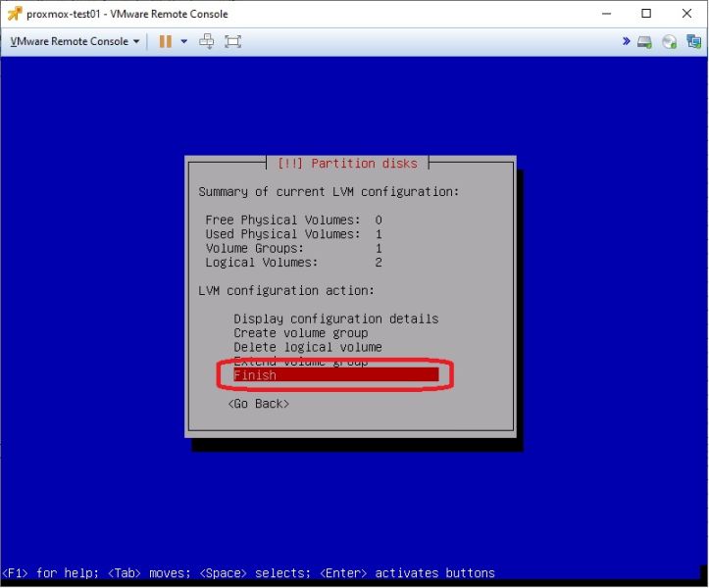Viewport: 709px width, 588px height.
Task: Click the Send Ctrl+Alt+Del icon
Action: pyautogui.click(x=207, y=41)
